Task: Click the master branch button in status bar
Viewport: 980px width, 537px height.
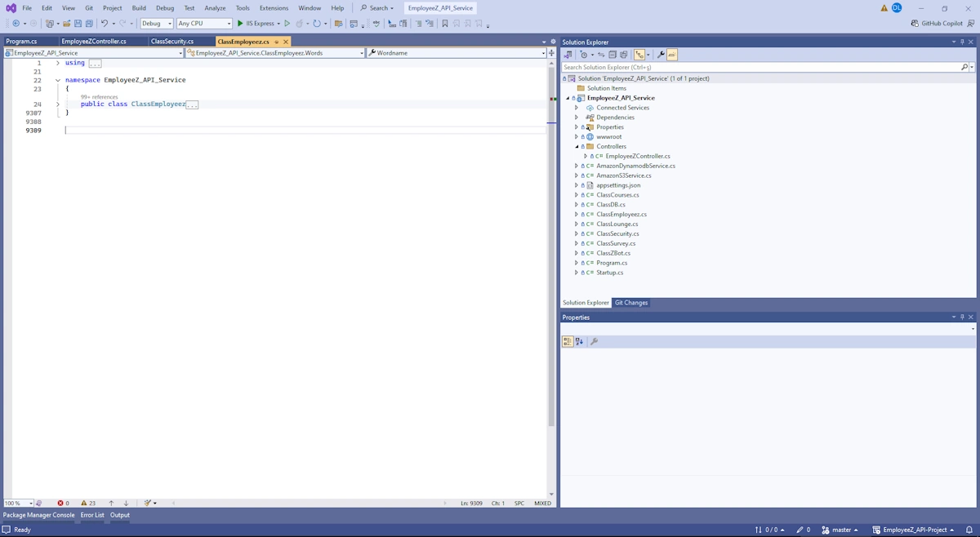Action: tap(840, 530)
